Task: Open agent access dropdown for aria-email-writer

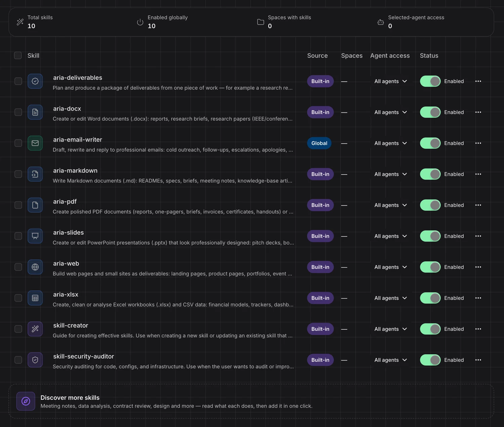Action: 390,143
